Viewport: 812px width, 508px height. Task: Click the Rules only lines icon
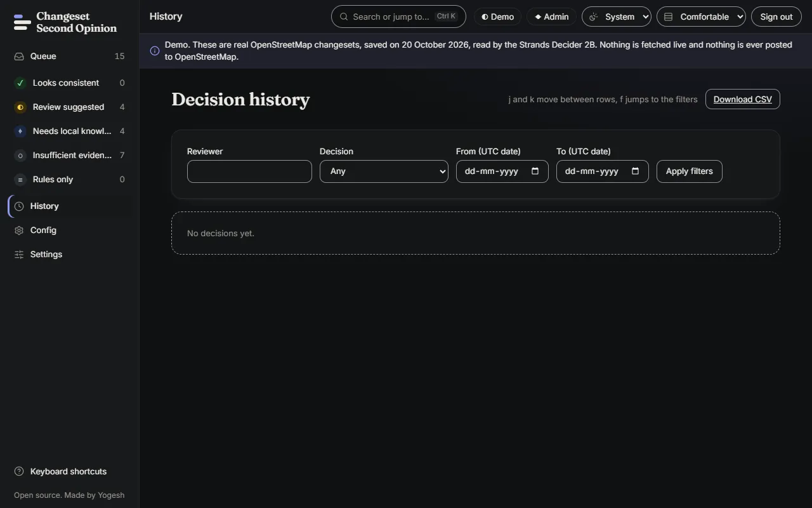click(20, 180)
